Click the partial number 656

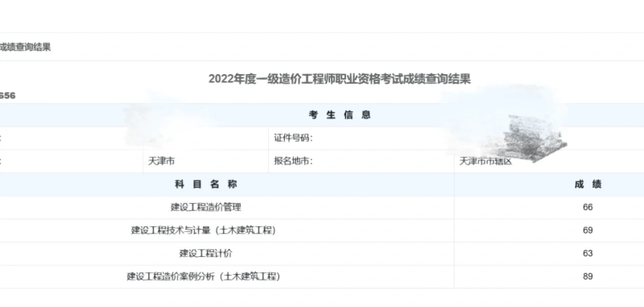[7, 96]
